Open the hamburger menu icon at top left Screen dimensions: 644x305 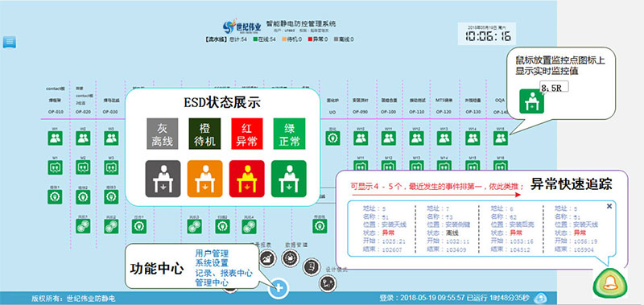(10, 42)
